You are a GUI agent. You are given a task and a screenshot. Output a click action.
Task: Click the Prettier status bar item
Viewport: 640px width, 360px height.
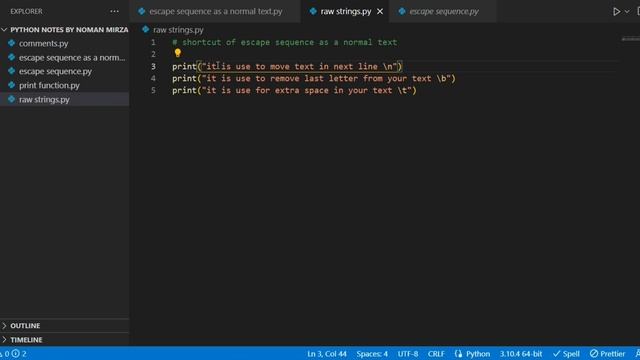[607, 354]
